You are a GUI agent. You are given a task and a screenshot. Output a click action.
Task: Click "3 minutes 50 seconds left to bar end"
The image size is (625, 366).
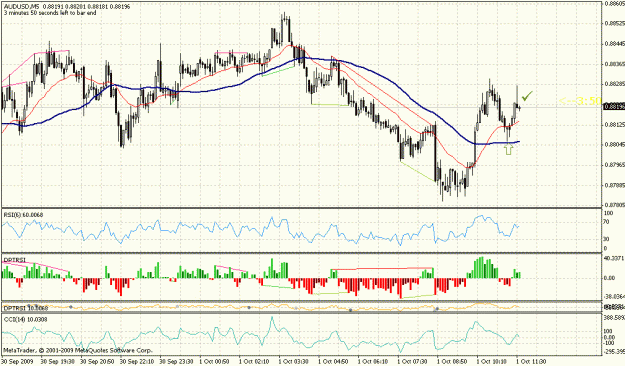[x=50, y=13]
